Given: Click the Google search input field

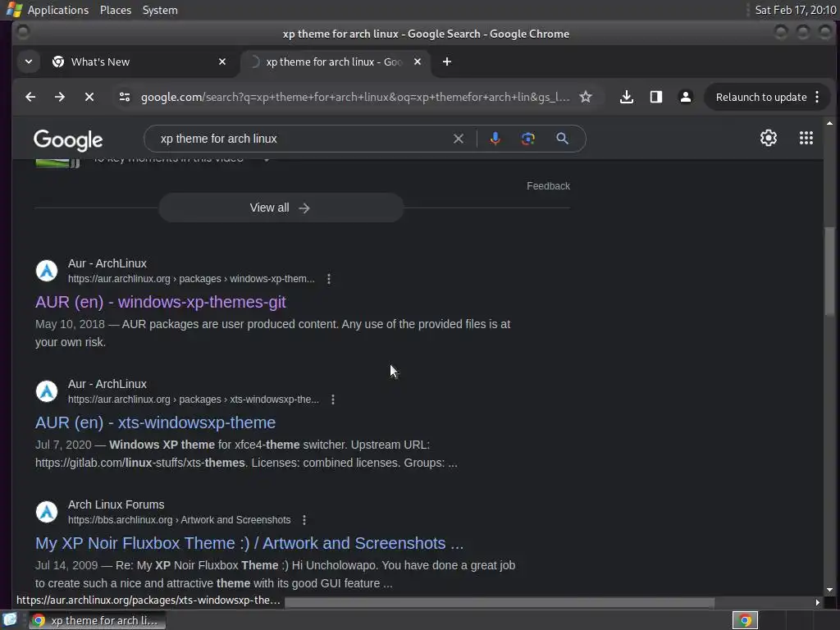Looking at the screenshot, I should 305,139.
